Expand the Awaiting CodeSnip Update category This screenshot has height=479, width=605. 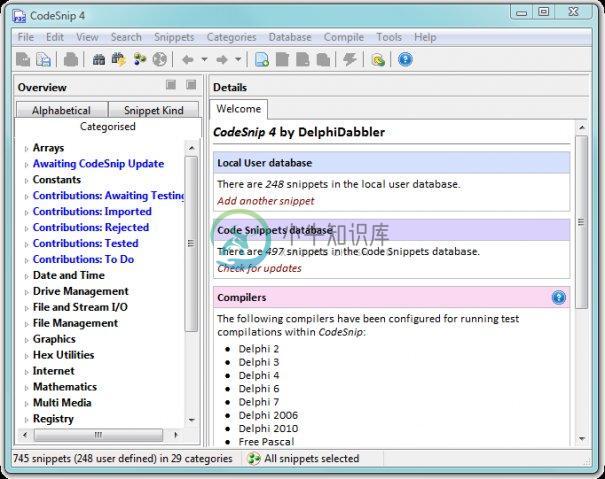click(26, 164)
